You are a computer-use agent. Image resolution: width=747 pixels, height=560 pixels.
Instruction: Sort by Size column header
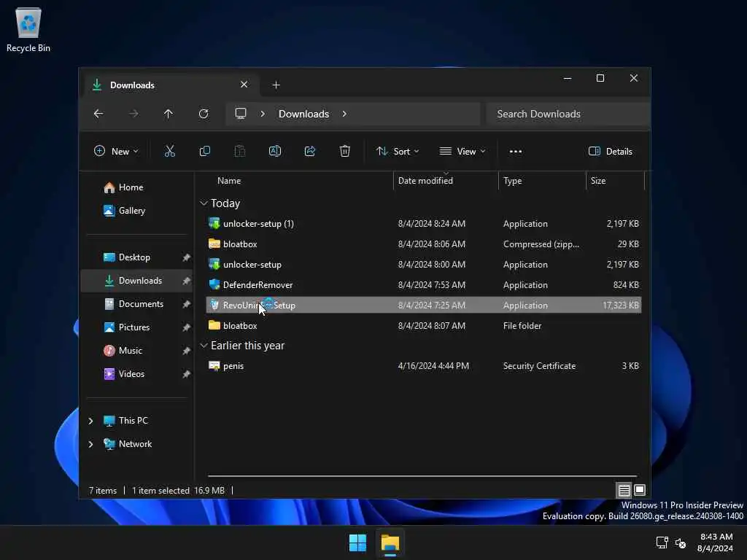tap(615, 181)
